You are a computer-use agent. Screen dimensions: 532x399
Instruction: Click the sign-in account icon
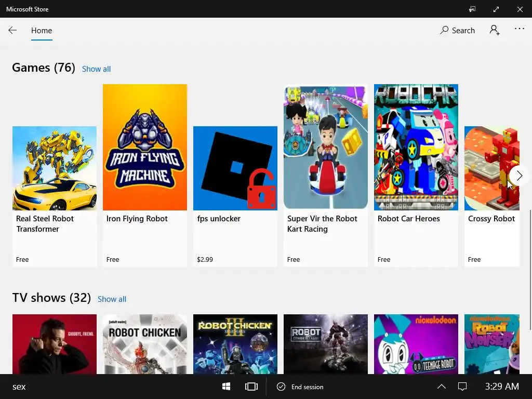pos(495,30)
